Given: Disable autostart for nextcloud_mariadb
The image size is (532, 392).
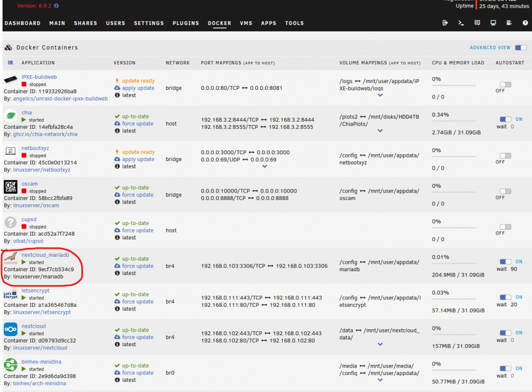Looking at the screenshot, I should [x=505, y=262].
